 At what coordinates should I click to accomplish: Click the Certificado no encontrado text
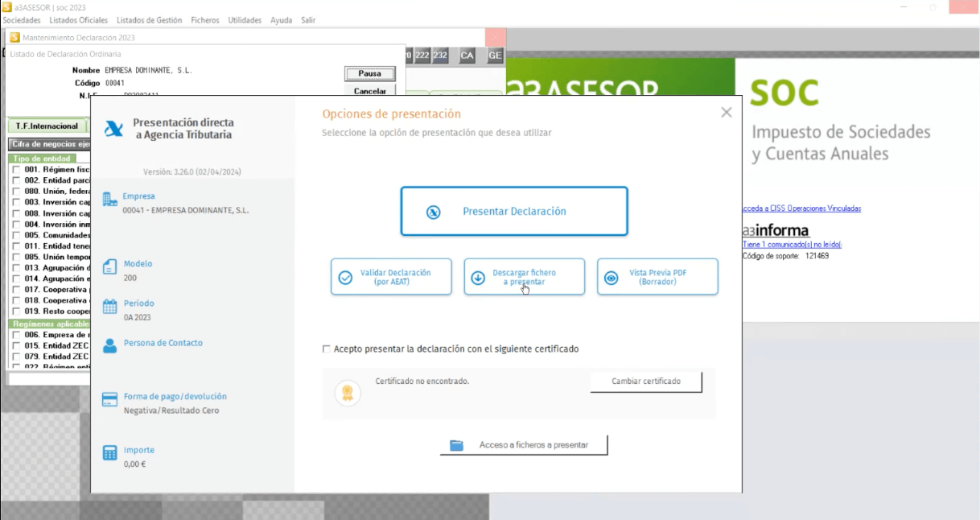coord(422,382)
